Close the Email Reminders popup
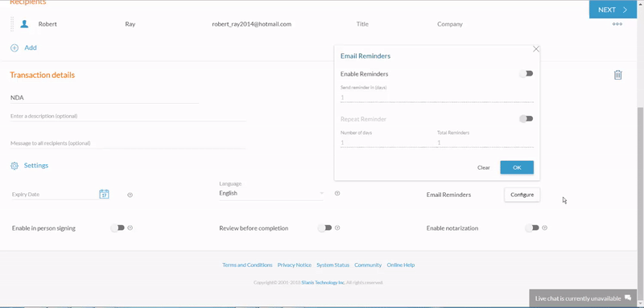 536,49
